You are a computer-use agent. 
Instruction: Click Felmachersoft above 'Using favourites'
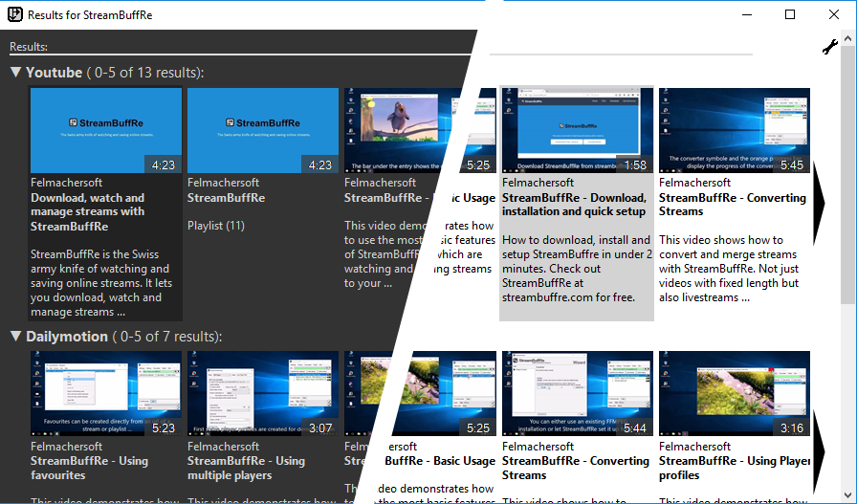point(66,446)
